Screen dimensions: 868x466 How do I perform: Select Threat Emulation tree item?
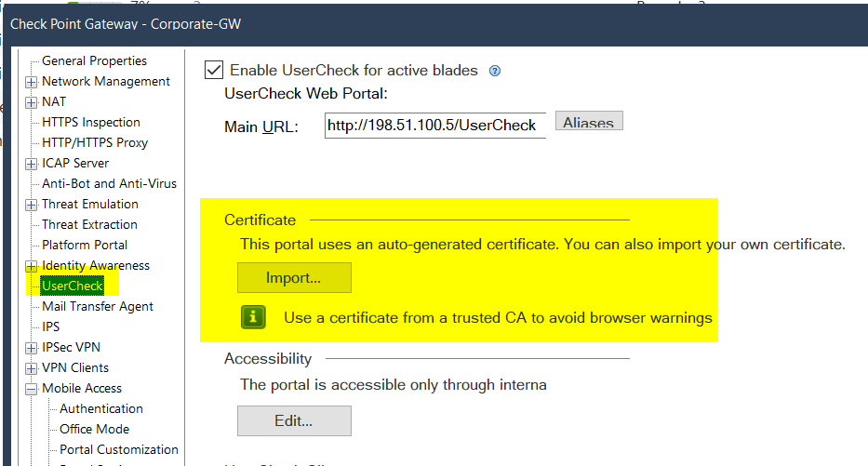pos(89,205)
